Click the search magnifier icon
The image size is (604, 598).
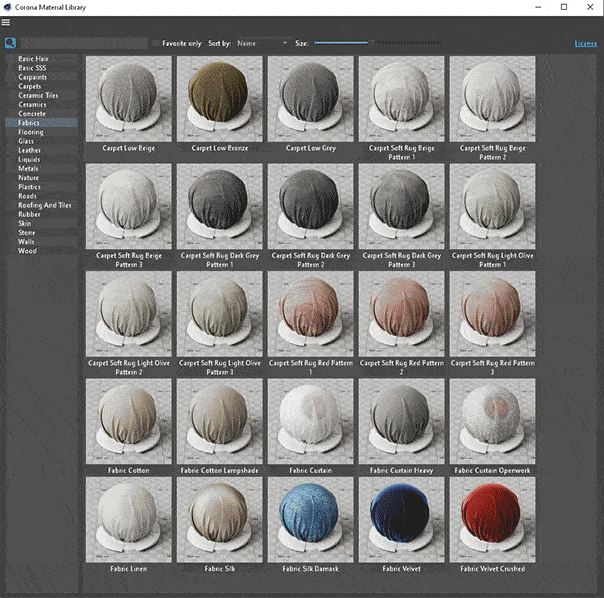pos(10,43)
